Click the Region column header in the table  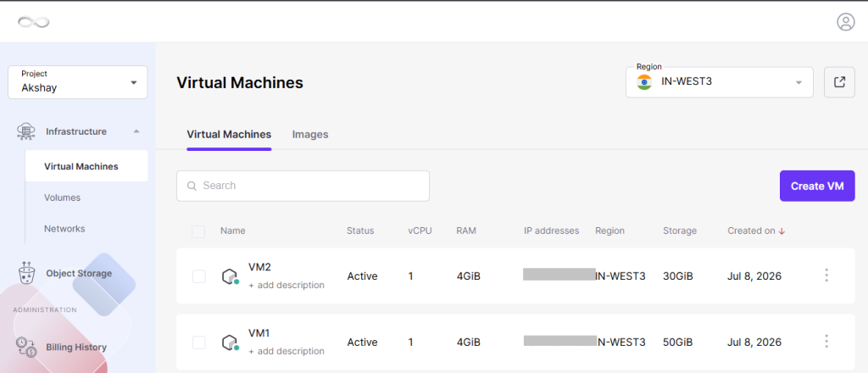click(609, 231)
